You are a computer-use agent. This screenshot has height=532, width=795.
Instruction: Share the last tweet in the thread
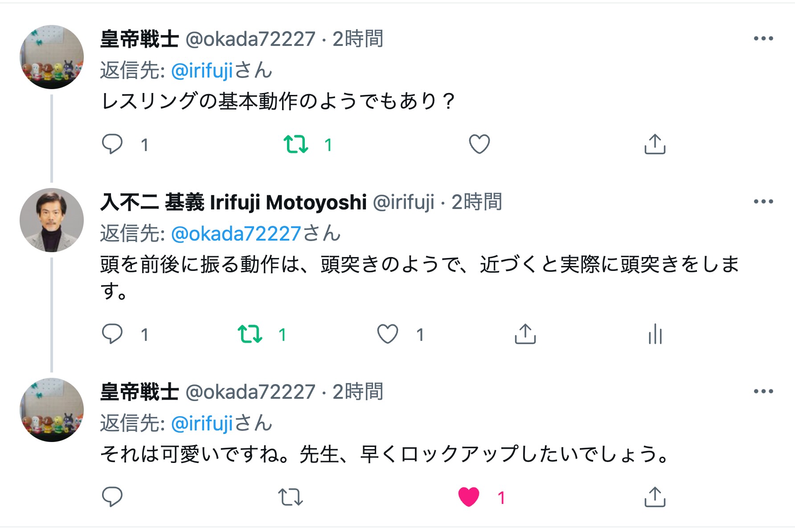tap(655, 497)
